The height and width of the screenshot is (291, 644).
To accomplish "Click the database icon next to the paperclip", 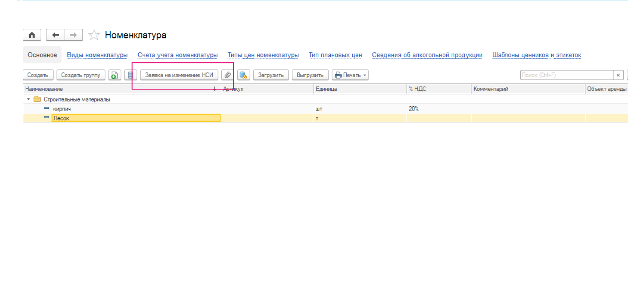I will [243, 75].
